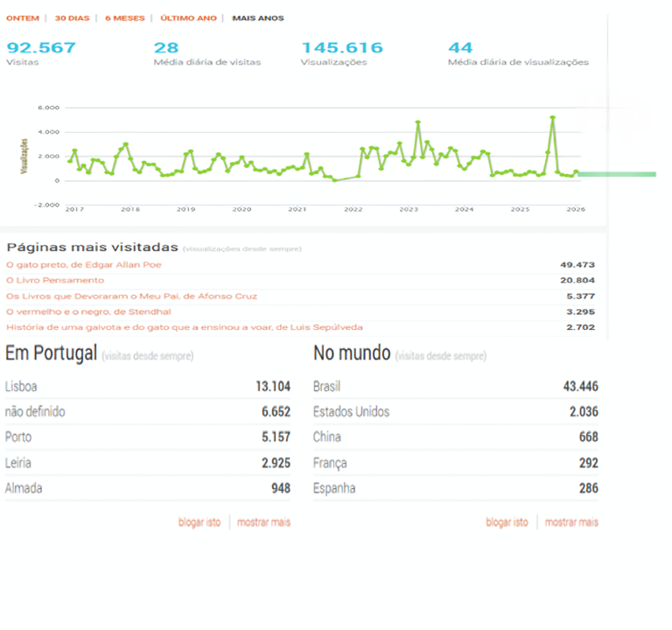Select the 30 DIAS tab

pos(72,18)
